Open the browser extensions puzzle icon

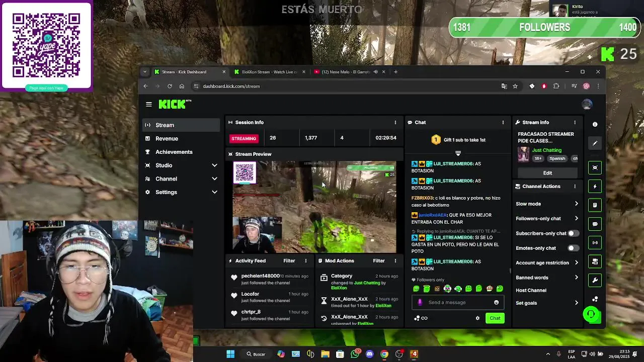coord(556,86)
